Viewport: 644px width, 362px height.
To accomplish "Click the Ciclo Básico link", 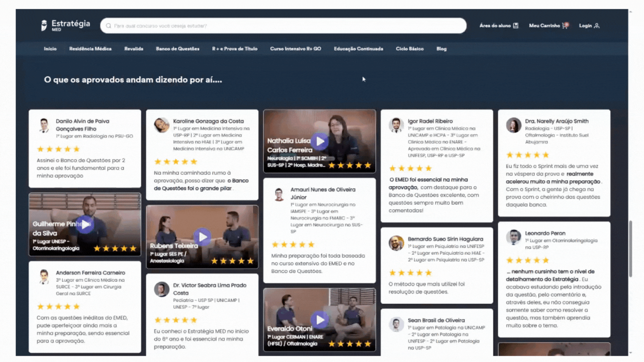I will pos(410,49).
